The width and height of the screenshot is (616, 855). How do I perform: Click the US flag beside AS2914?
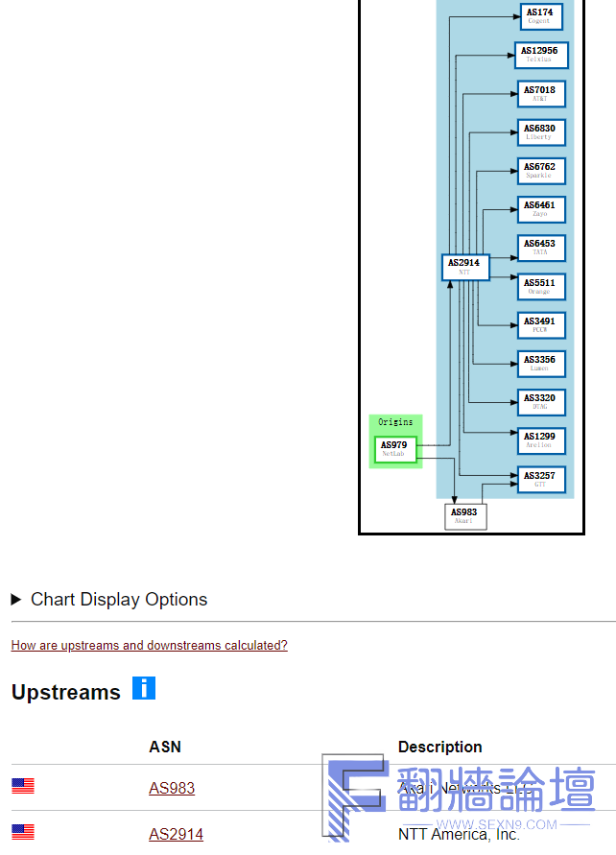point(23,832)
